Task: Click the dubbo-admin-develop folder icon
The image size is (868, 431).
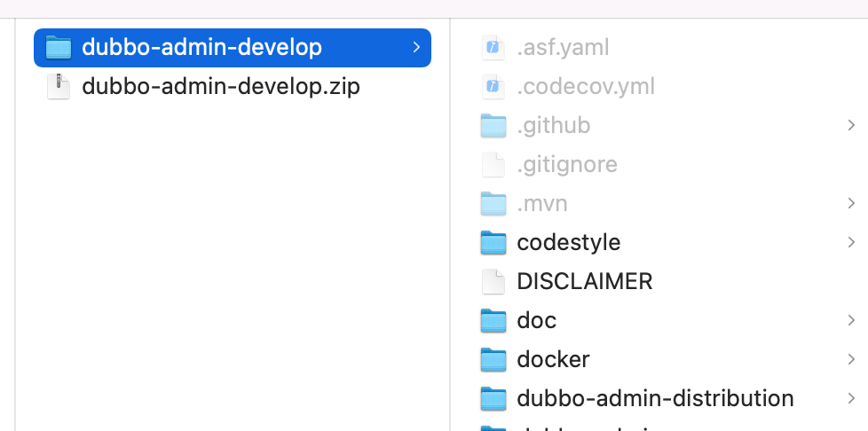Action: click(59, 47)
